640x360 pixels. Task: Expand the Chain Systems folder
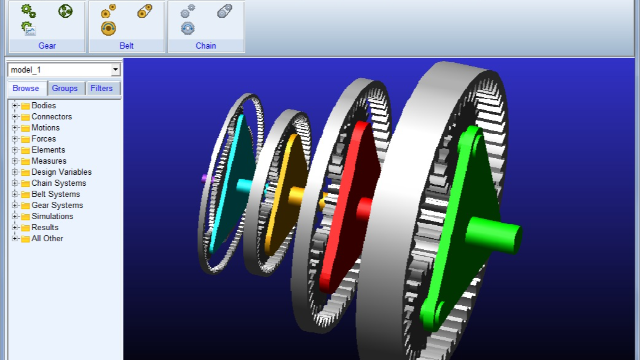point(15,183)
